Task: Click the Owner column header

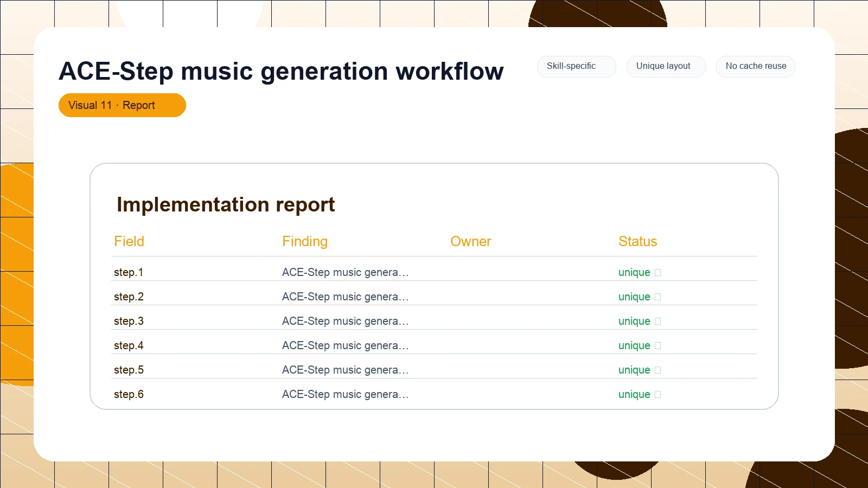Action: pos(471,241)
